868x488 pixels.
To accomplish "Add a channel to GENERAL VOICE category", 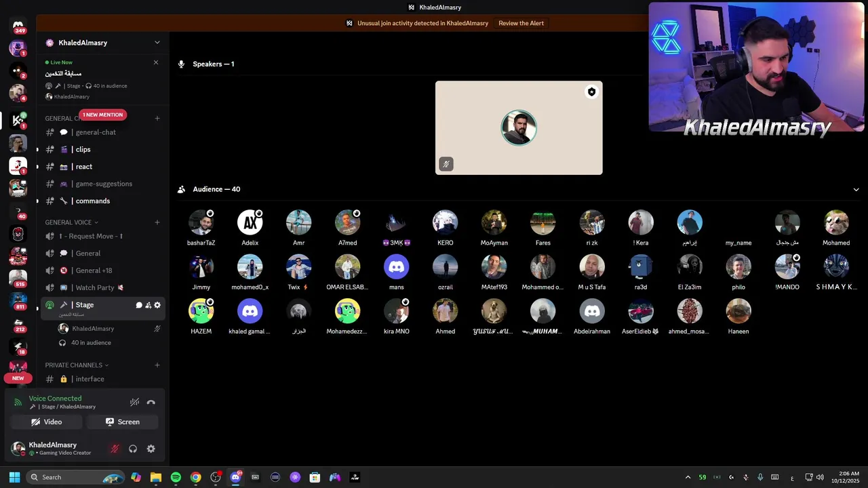I will coord(157,222).
